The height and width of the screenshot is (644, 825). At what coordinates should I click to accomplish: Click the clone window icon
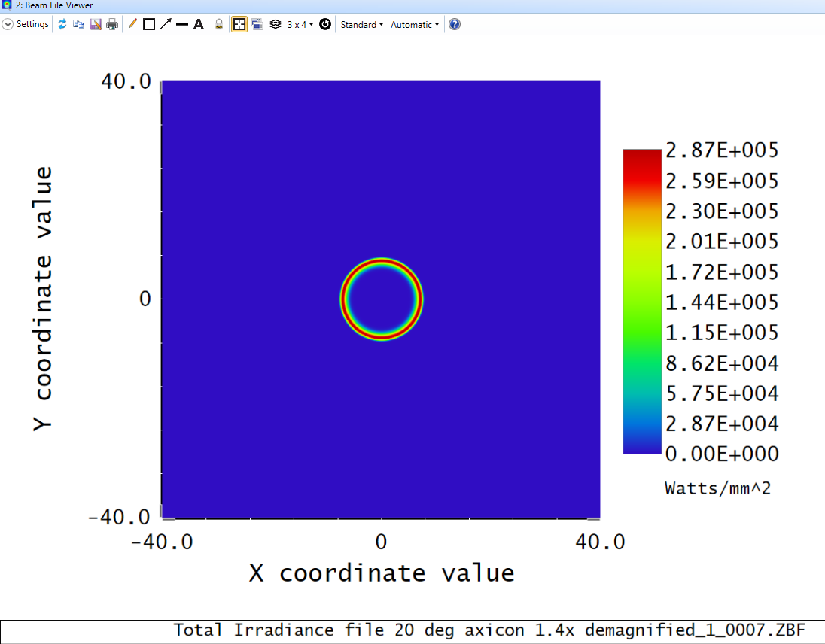pos(257,24)
